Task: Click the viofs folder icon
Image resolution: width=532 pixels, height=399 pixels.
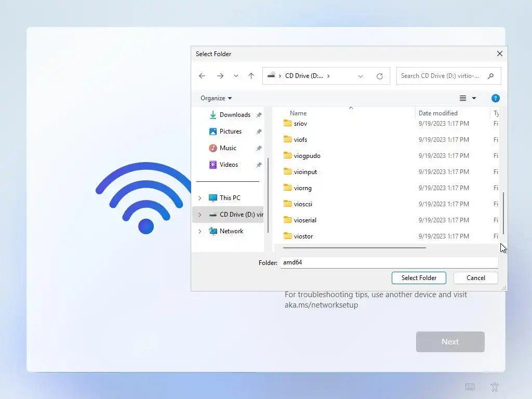Action: pyautogui.click(x=287, y=139)
